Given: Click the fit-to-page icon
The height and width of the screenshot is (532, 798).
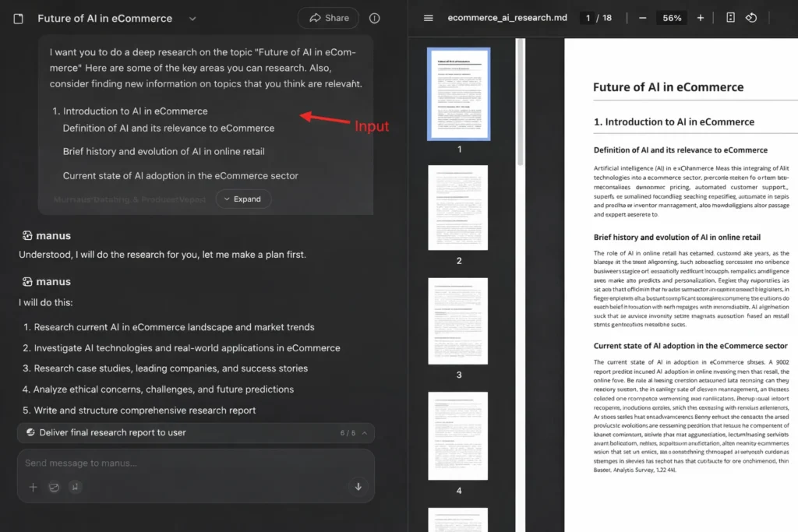Looking at the screenshot, I should point(730,18).
